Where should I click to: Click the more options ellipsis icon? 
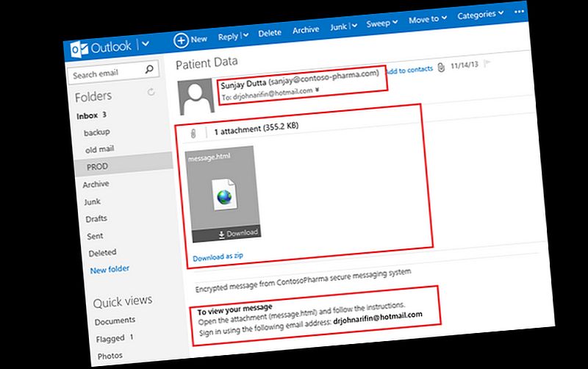519,12
